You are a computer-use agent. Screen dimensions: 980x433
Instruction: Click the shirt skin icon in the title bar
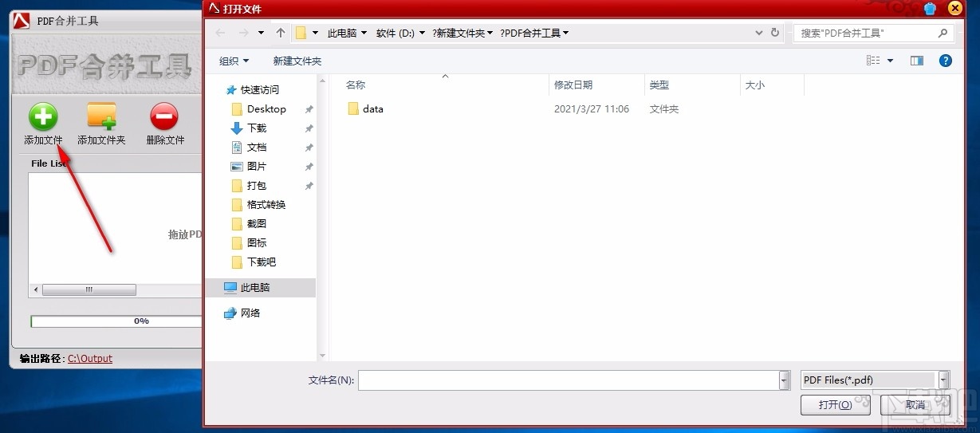(x=930, y=8)
